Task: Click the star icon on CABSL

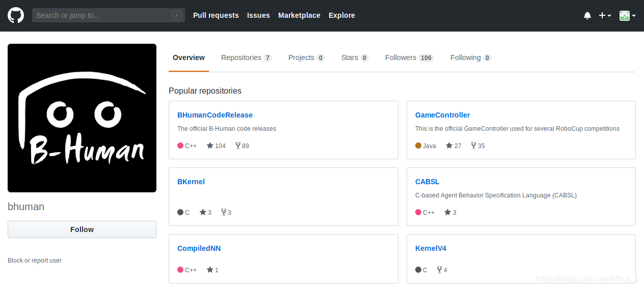Action: (448, 212)
